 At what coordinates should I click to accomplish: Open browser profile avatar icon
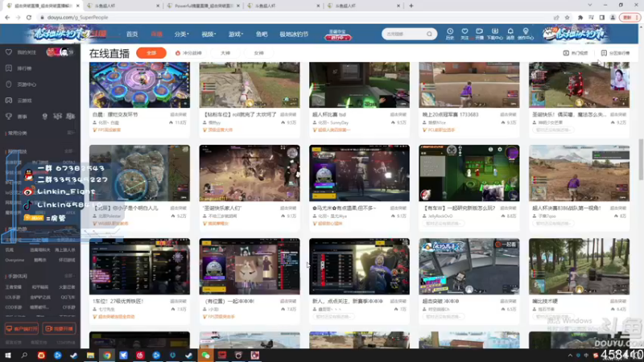click(613, 17)
